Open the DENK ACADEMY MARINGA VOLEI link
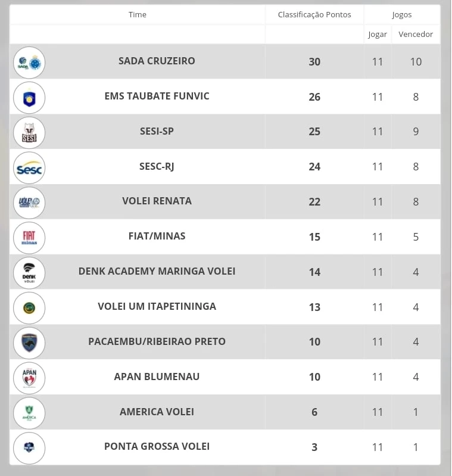This screenshot has height=476, width=452. click(x=157, y=271)
